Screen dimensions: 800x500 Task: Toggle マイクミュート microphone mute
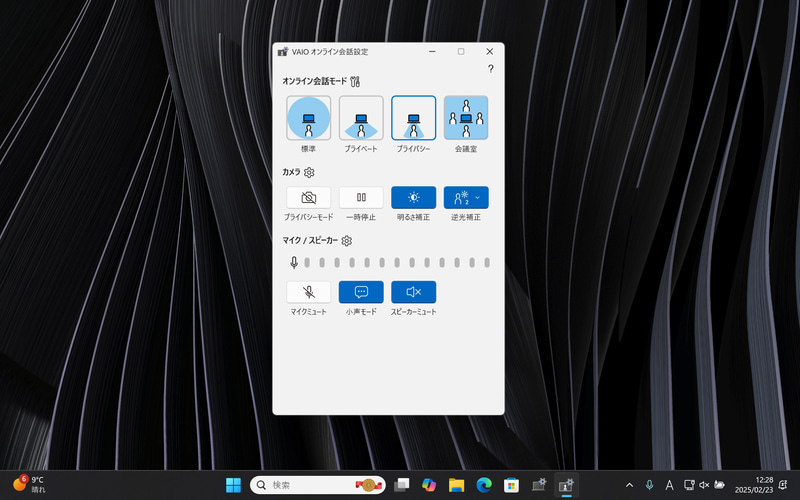tap(308, 292)
